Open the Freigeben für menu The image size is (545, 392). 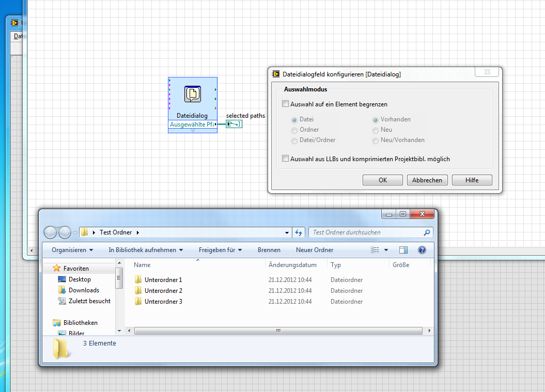point(221,250)
